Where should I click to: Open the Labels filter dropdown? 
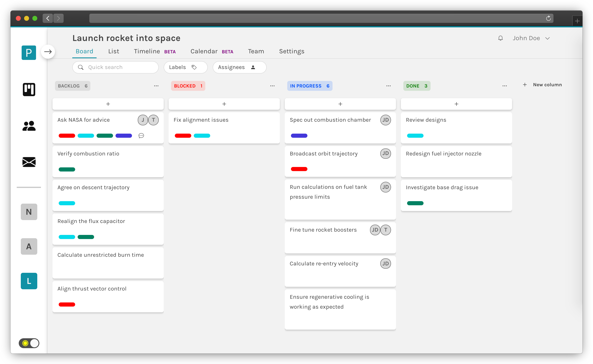pyautogui.click(x=185, y=67)
